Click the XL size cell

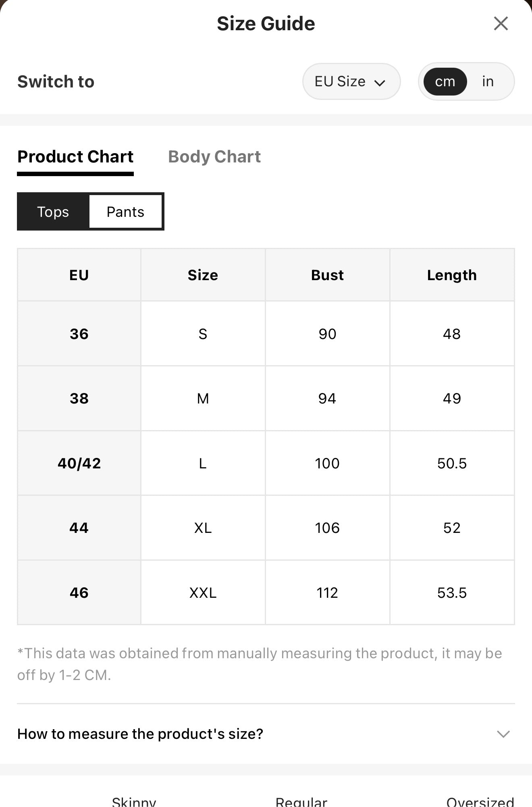[203, 528]
